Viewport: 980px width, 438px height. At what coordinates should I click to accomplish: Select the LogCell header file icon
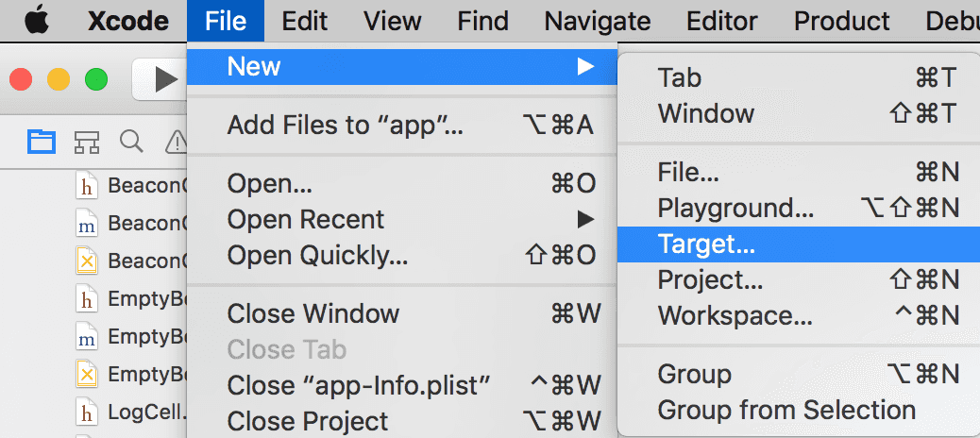87,413
